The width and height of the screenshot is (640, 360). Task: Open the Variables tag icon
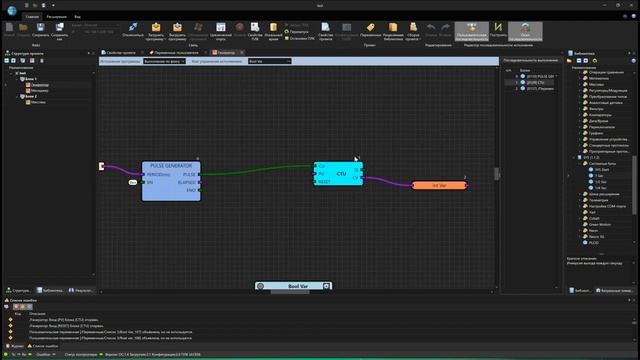(371, 27)
